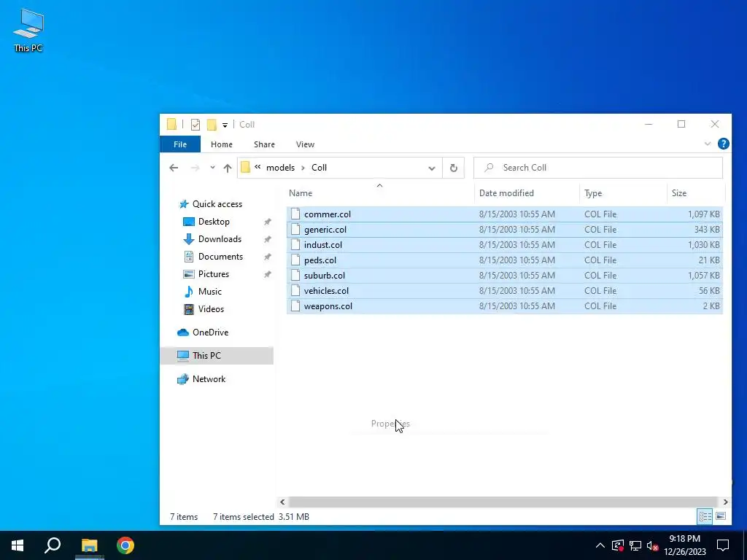
Task: Open the Windows Start menu
Action: 18,545
